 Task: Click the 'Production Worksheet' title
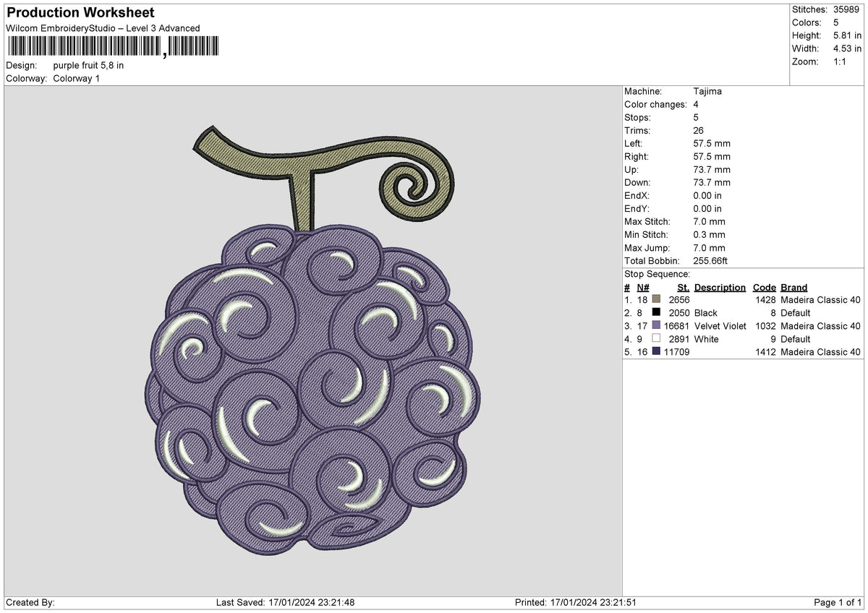(x=80, y=13)
